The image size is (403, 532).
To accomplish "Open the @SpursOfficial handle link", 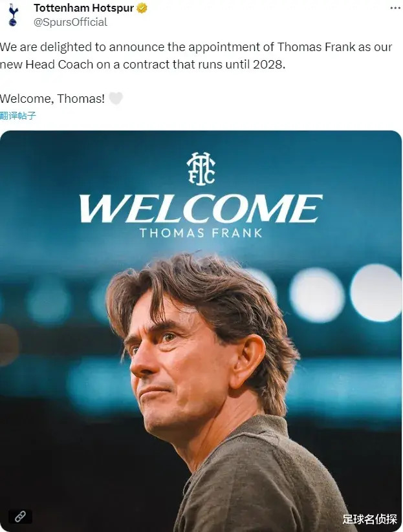I will pos(71,23).
